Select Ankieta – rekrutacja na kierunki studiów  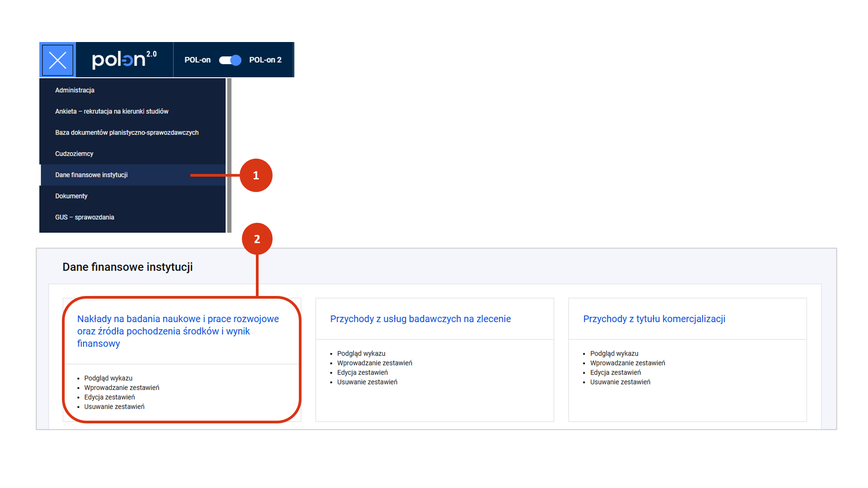click(112, 112)
